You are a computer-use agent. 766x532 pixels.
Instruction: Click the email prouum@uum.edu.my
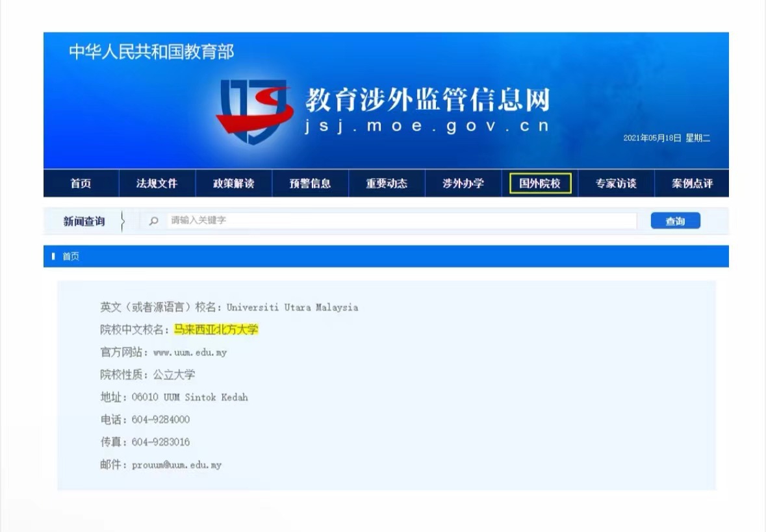[x=176, y=464]
